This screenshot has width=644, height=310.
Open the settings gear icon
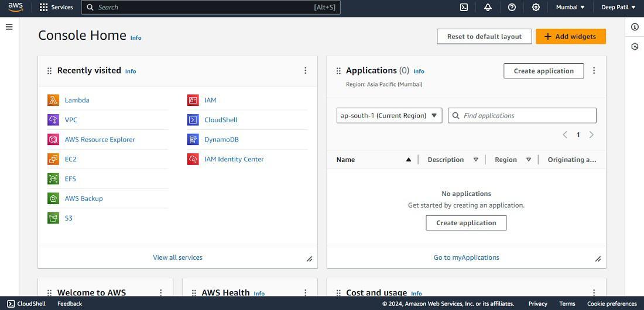click(x=536, y=8)
